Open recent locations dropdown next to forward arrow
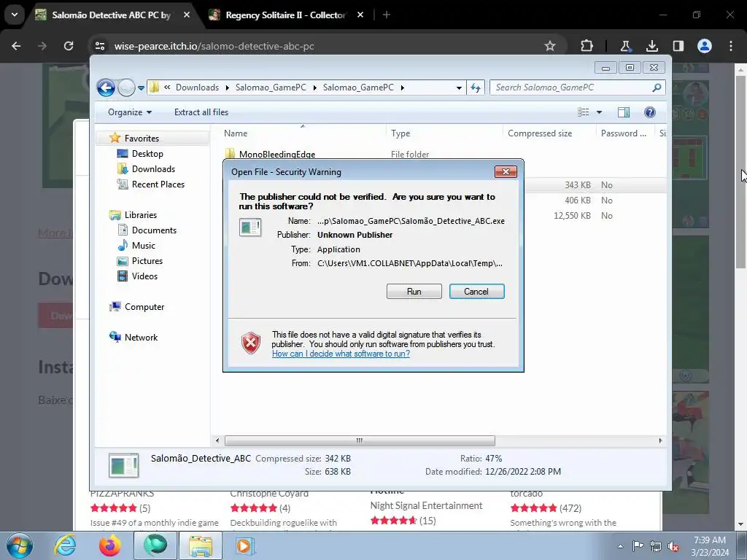Viewport: 747px width, 560px height. [141, 88]
